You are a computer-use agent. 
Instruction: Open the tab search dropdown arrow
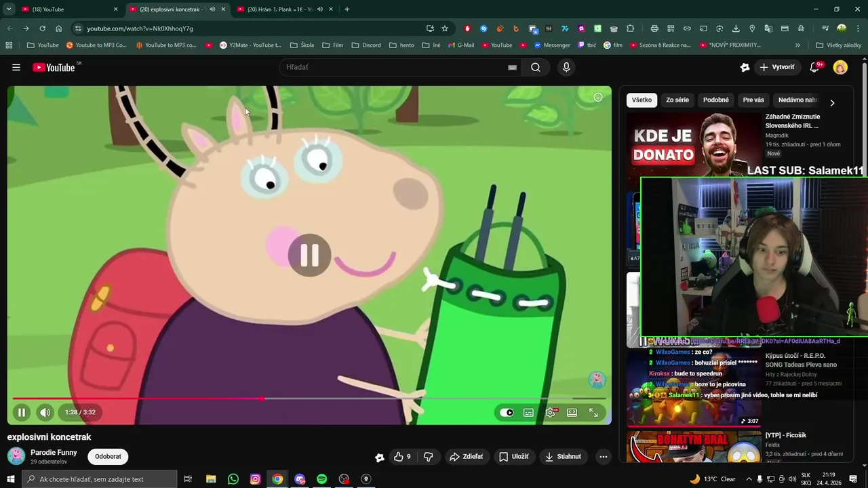click(x=9, y=9)
